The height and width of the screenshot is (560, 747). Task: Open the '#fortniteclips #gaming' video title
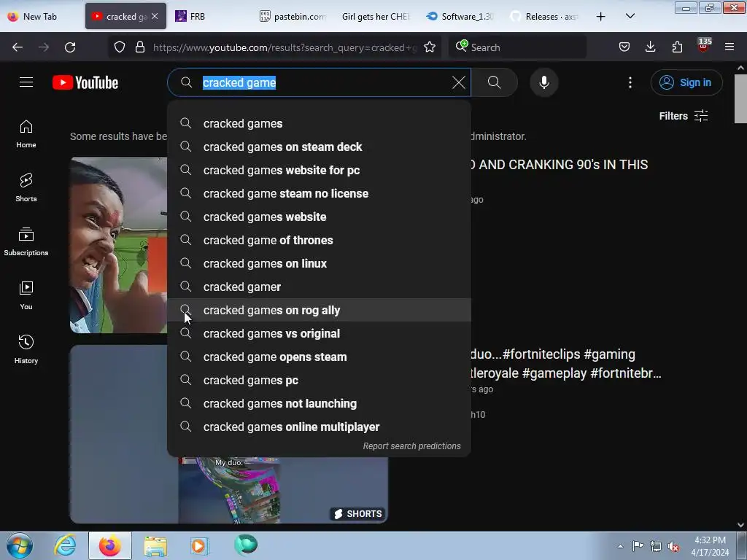[566, 363]
